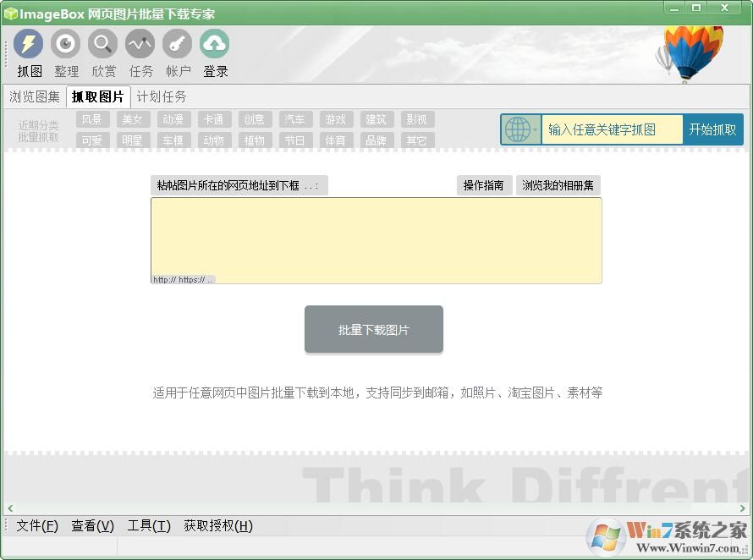Choose the 动物 category tag

[213, 140]
